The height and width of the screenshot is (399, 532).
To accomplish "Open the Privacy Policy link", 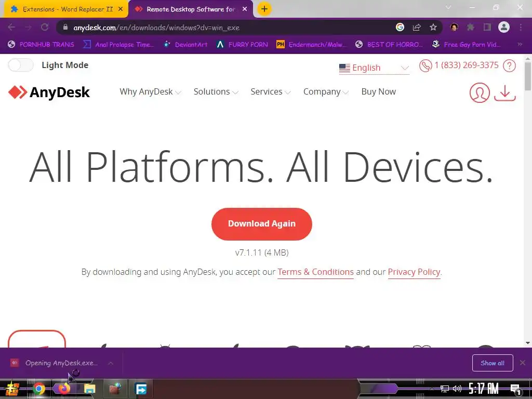I will [x=414, y=272].
